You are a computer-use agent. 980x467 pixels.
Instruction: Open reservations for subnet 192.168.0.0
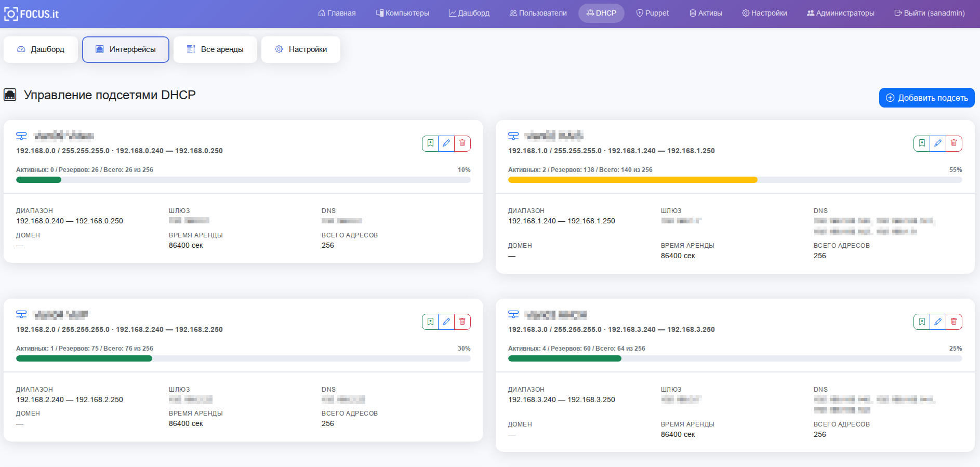click(x=430, y=143)
